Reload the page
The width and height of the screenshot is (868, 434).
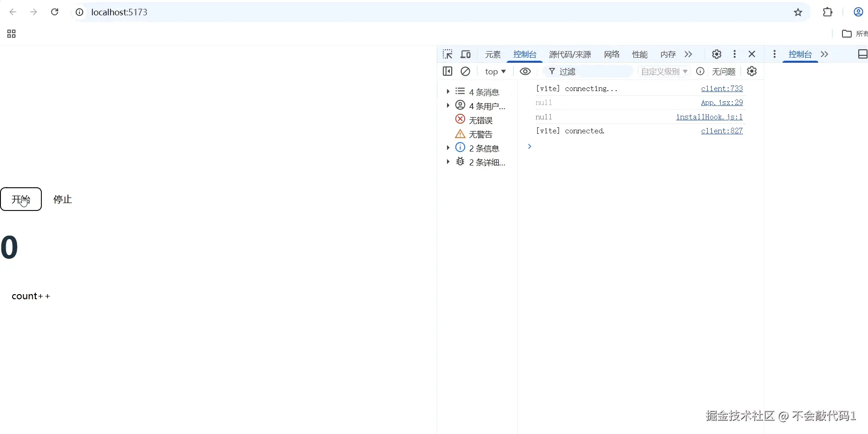(54, 12)
